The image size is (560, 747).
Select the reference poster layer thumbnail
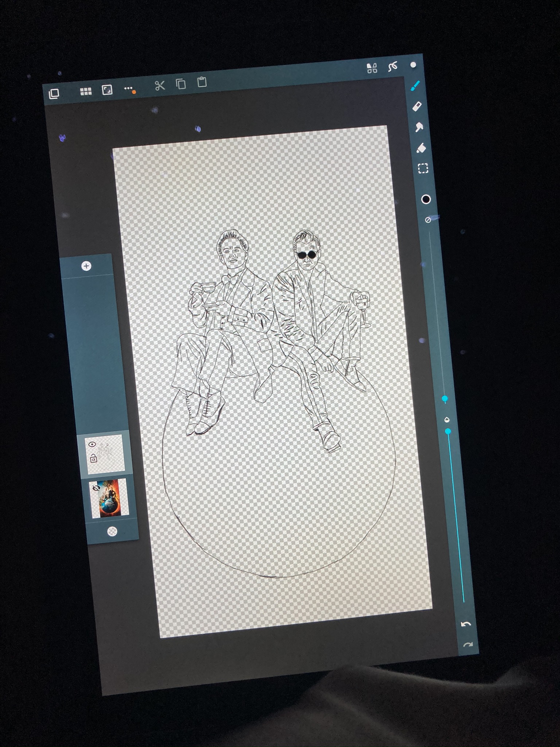pos(109,498)
